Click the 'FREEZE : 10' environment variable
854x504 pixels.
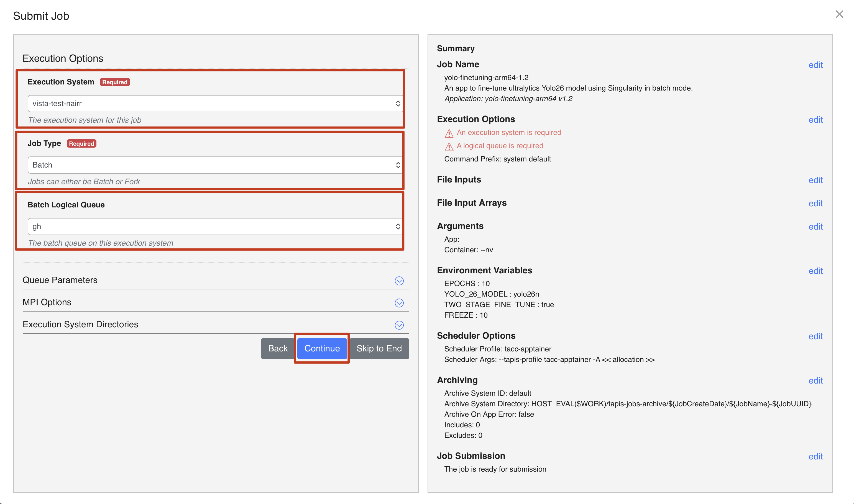click(x=466, y=315)
